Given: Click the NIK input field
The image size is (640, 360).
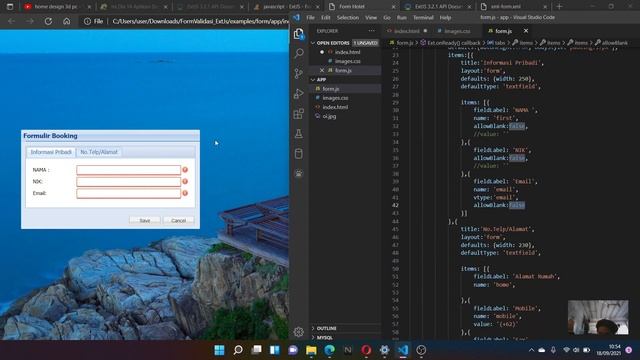Looking at the screenshot, I should [x=129, y=182].
